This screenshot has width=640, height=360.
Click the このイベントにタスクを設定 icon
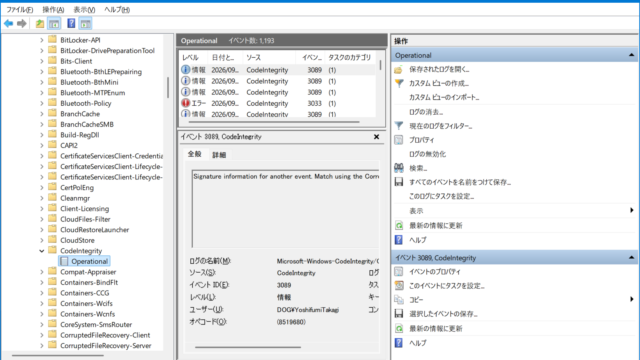(399, 286)
